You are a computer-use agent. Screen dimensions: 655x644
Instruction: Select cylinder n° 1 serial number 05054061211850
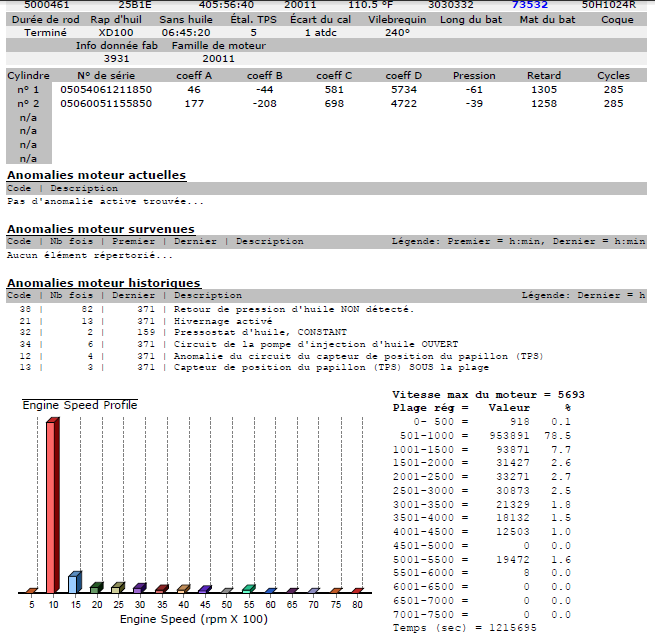point(105,90)
